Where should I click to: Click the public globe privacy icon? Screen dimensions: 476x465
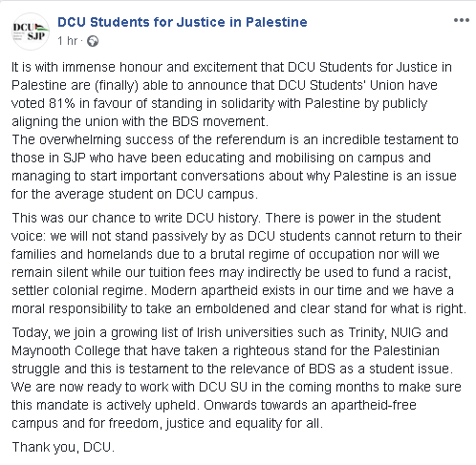[93, 41]
